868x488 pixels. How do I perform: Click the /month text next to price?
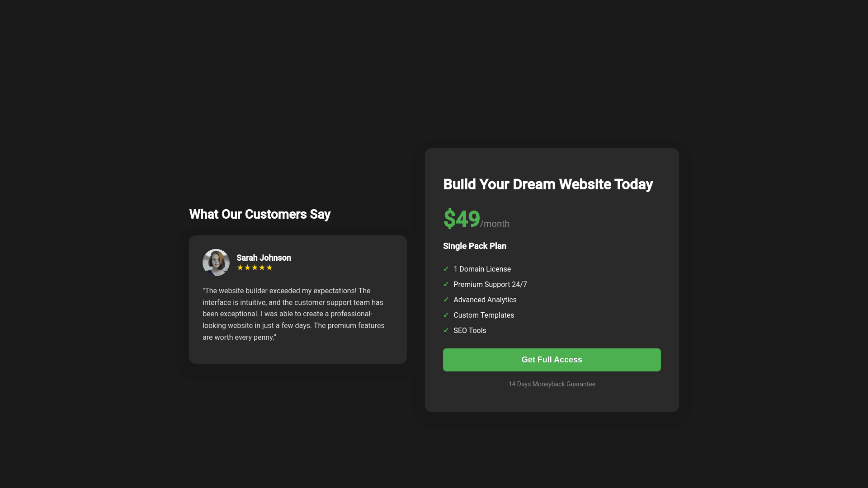(x=495, y=224)
